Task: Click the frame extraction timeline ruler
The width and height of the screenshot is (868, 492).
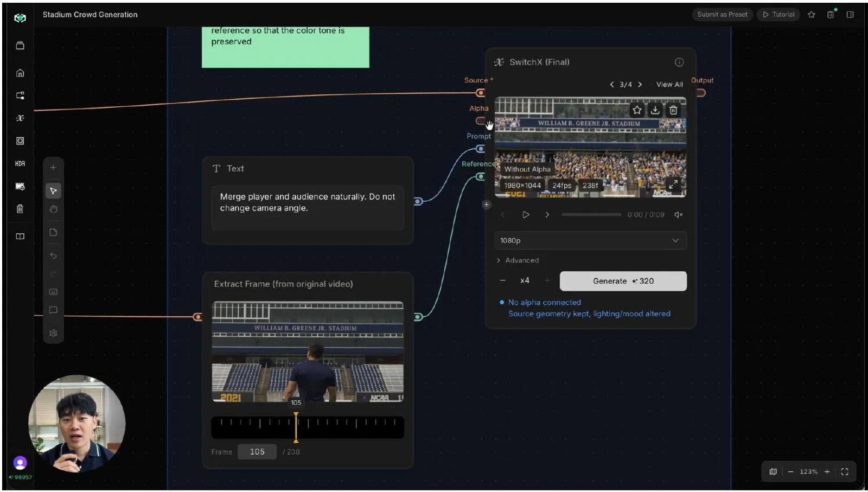Action: click(308, 427)
